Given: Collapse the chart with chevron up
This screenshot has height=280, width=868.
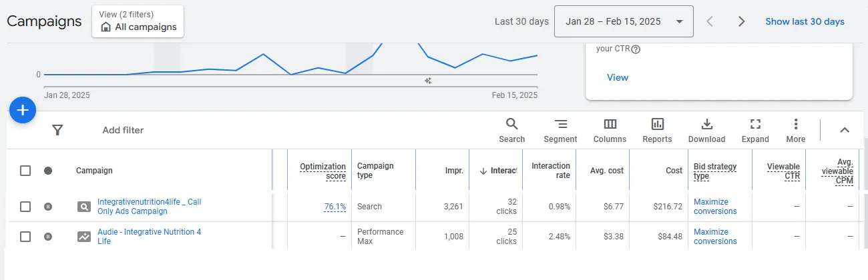Looking at the screenshot, I should coord(844,130).
